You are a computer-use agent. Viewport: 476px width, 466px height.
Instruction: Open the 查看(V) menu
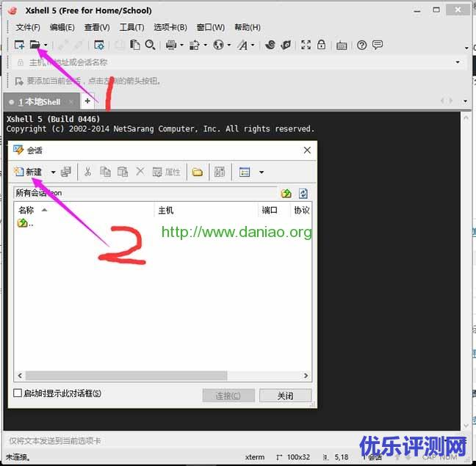click(97, 27)
